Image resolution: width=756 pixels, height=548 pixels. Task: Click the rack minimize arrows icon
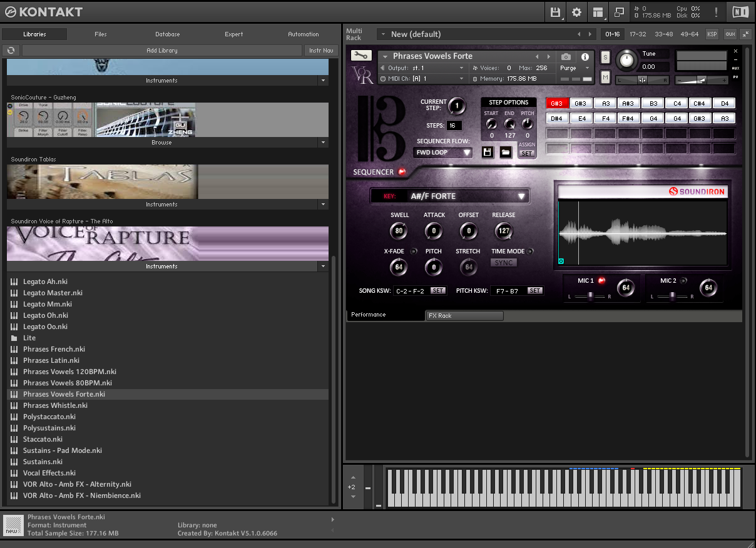(x=745, y=34)
